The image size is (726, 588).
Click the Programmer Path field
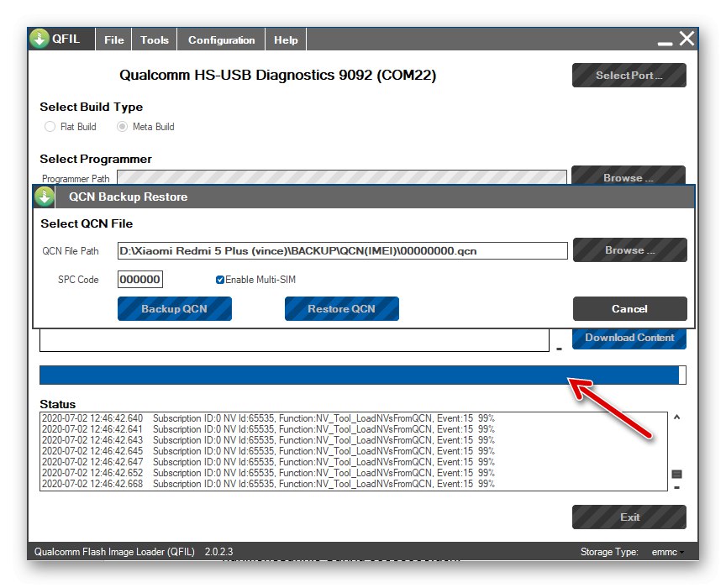click(x=342, y=177)
